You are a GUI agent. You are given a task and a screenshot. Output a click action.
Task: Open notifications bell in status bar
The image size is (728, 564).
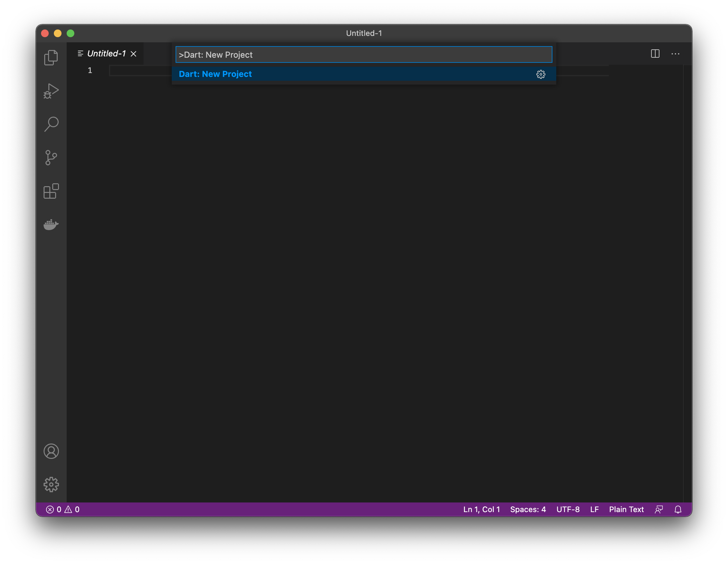point(678,509)
